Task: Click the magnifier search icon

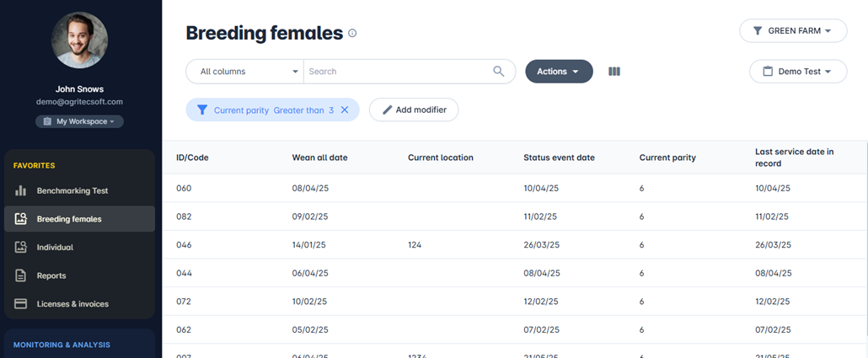Action: coord(499,72)
